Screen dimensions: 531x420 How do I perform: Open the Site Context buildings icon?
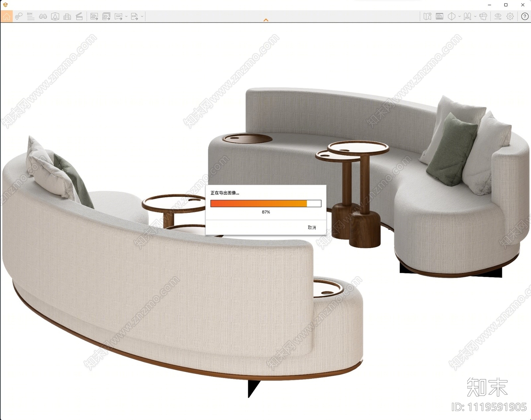67,16
